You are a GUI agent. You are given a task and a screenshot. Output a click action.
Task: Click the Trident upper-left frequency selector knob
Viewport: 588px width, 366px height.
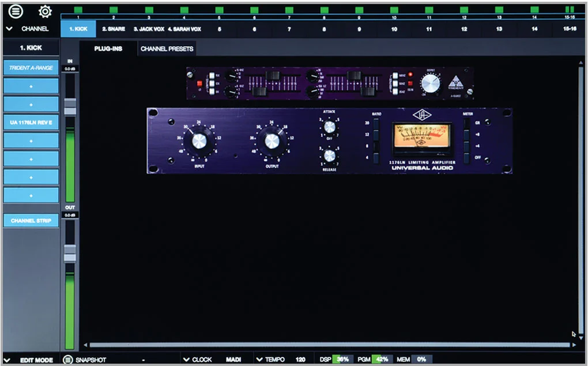click(231, 77)
